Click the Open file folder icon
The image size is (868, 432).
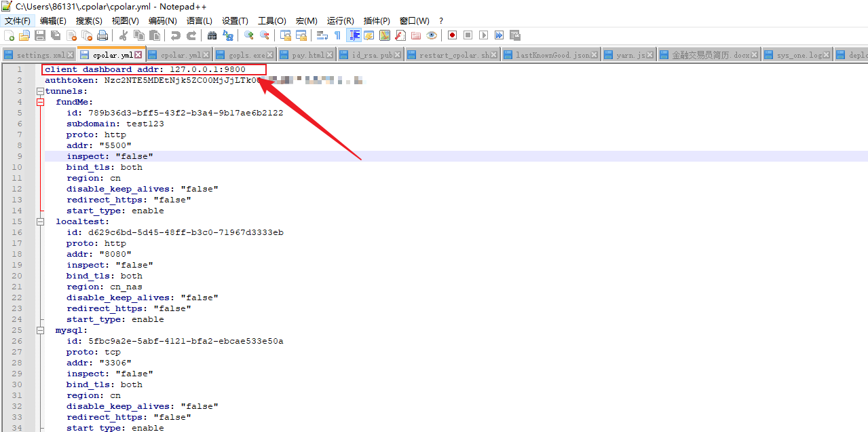[24, 35]
